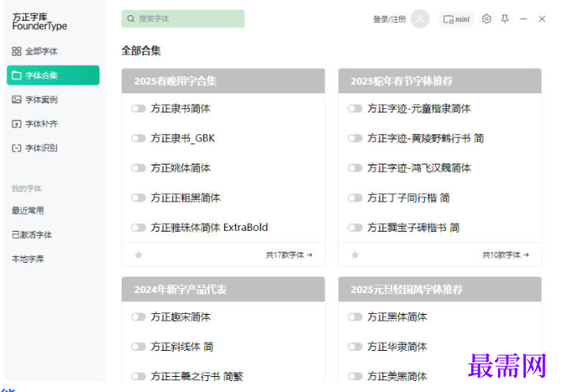
Task: Open 字体案例 menu item
Action: (x=34, y=100)
